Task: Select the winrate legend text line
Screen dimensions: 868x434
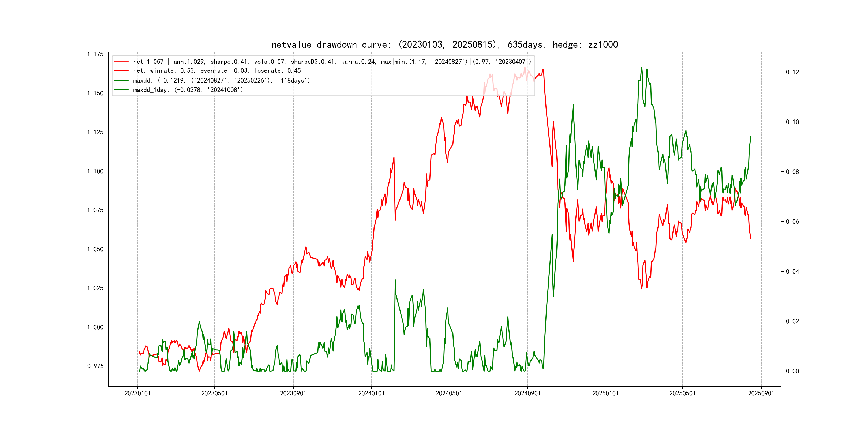Action: (x=217, y=71)
